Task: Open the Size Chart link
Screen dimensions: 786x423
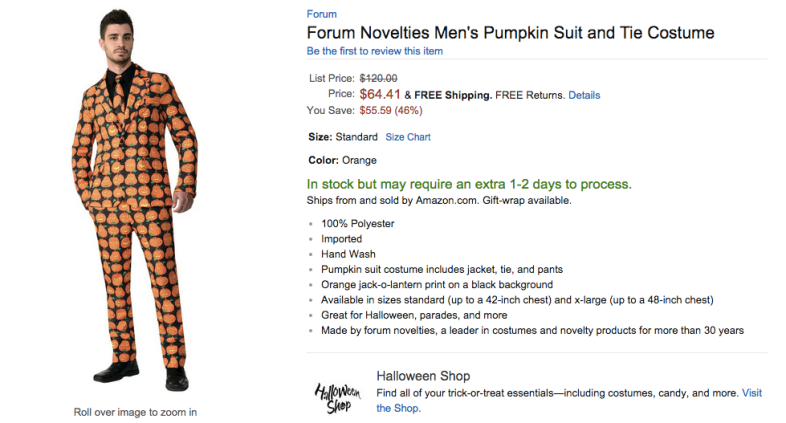Action: 408,137
